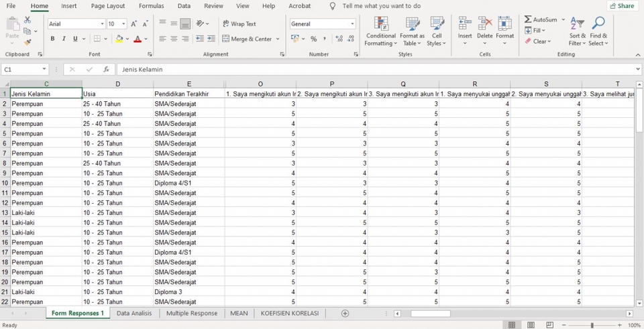The image size is (644, 329).
Task: Decrease decimal places
Action: (350, 39)
